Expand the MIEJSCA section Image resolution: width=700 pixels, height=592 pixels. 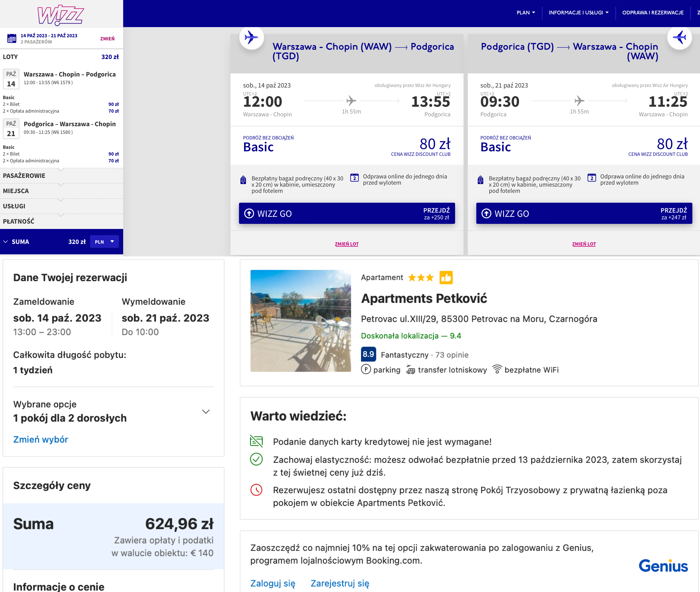61,191
